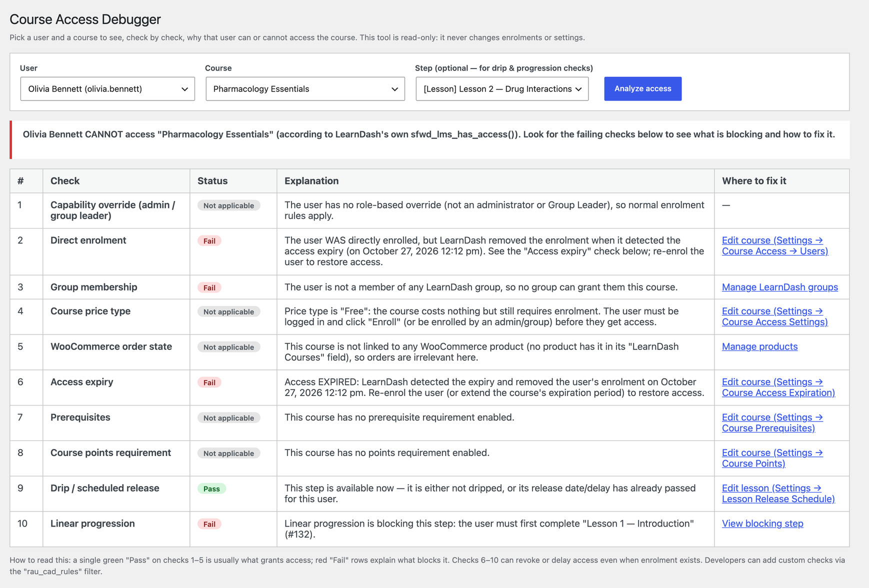Open Edit course Course Access Expiration link
The height and width of the screenshot is (588, 869).
[x=778, y=387]
